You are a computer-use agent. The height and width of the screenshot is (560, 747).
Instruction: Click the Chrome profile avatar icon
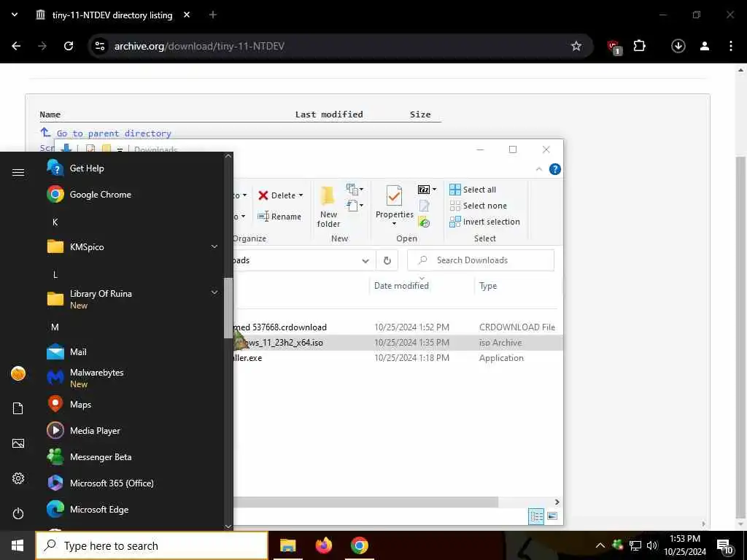click(704, 46)
